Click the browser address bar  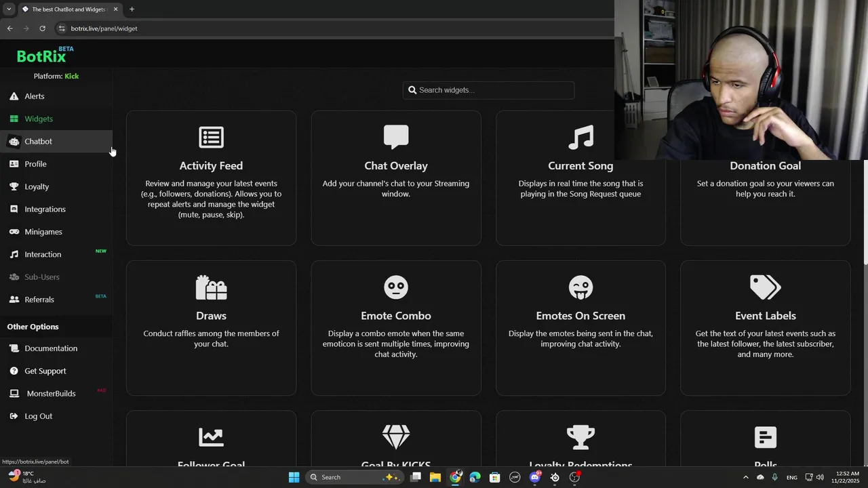point(332,28)
